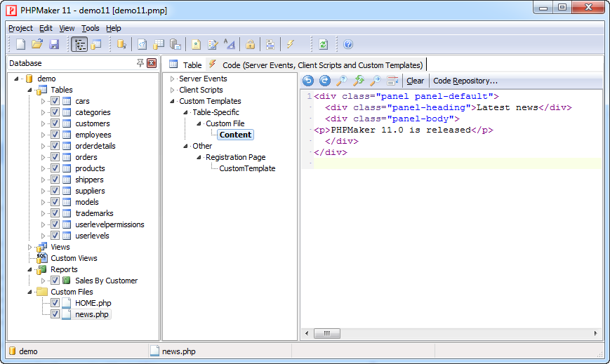
Task: Open the Edit menu
Action: coord(46,28)
